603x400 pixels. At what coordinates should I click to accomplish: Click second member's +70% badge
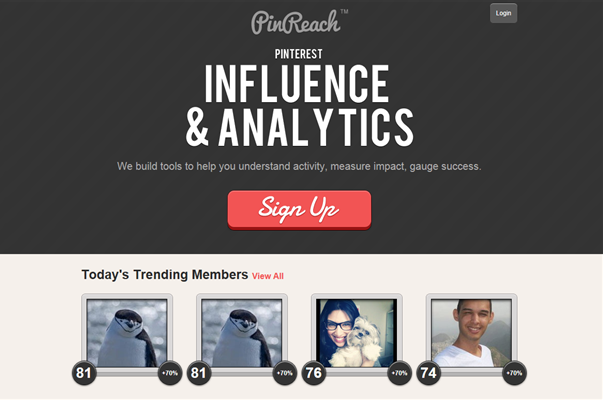285,373
